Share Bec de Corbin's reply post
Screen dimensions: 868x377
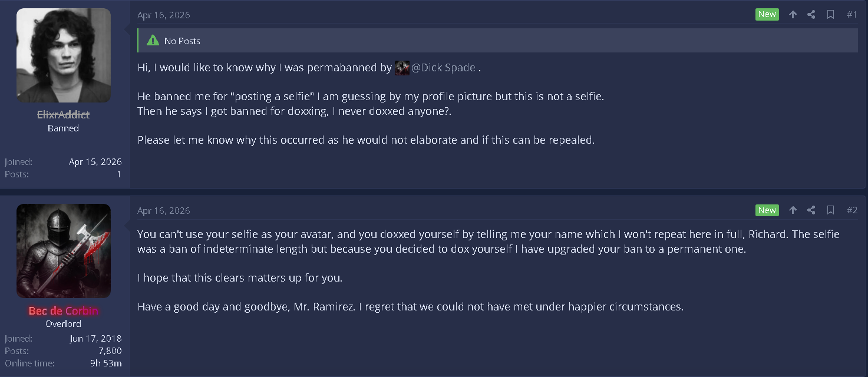(811, 210)
